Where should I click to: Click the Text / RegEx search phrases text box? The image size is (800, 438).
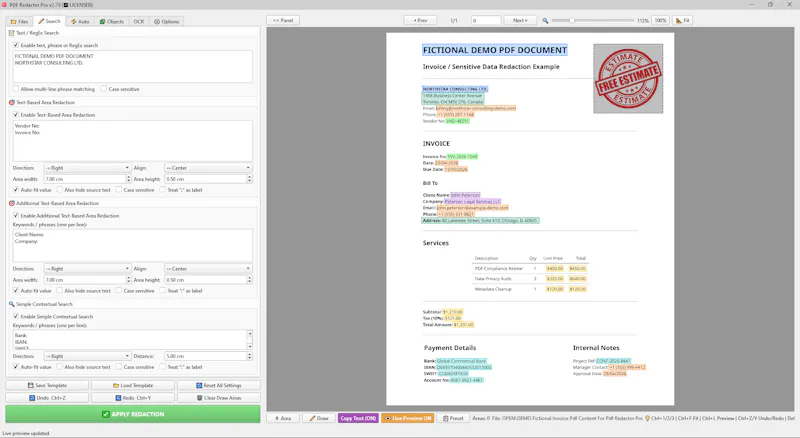click(133, 66)
